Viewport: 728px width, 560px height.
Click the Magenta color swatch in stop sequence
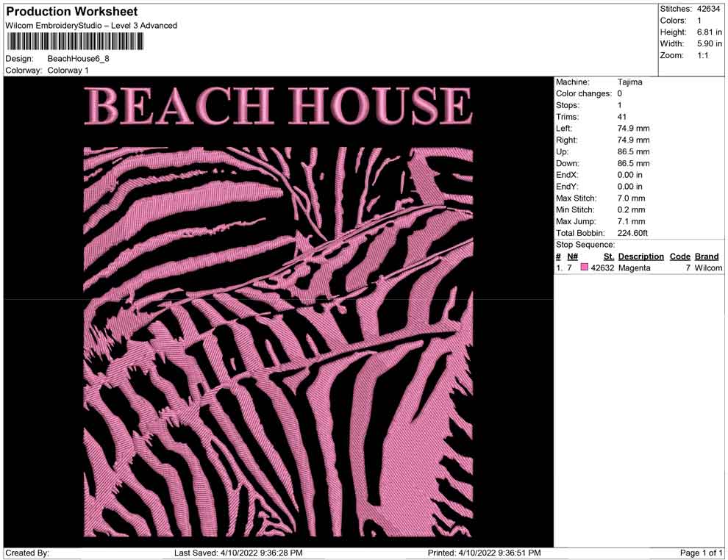pos(585,268)
